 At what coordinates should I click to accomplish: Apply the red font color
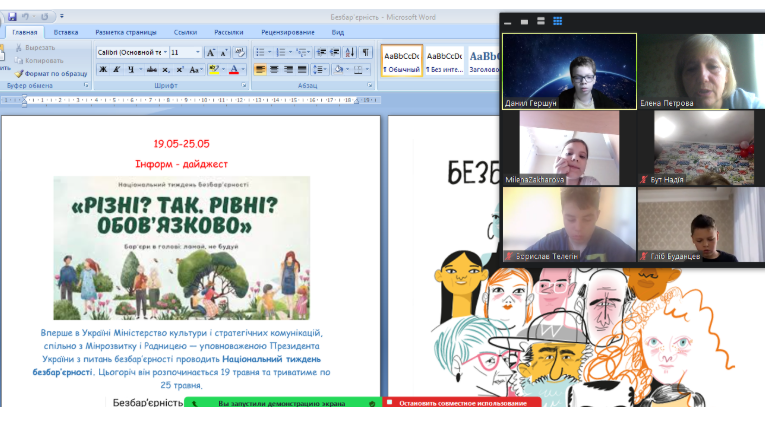click(234, 70)
